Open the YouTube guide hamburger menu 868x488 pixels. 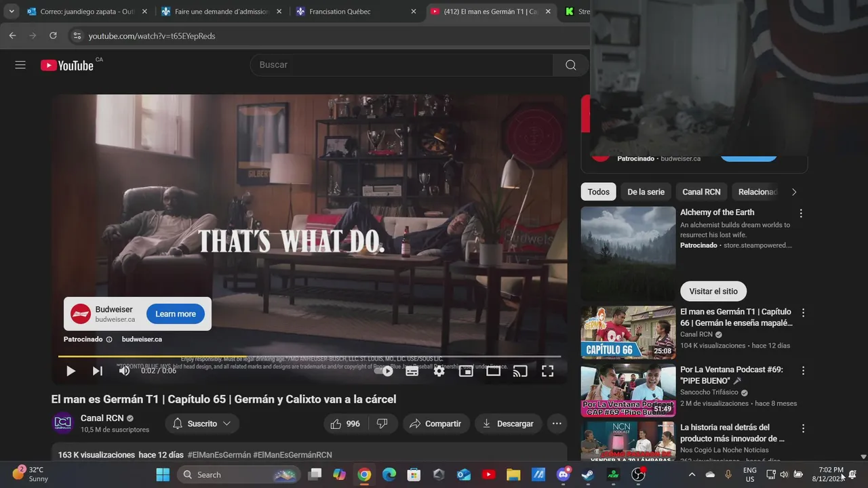click(20, 65)
